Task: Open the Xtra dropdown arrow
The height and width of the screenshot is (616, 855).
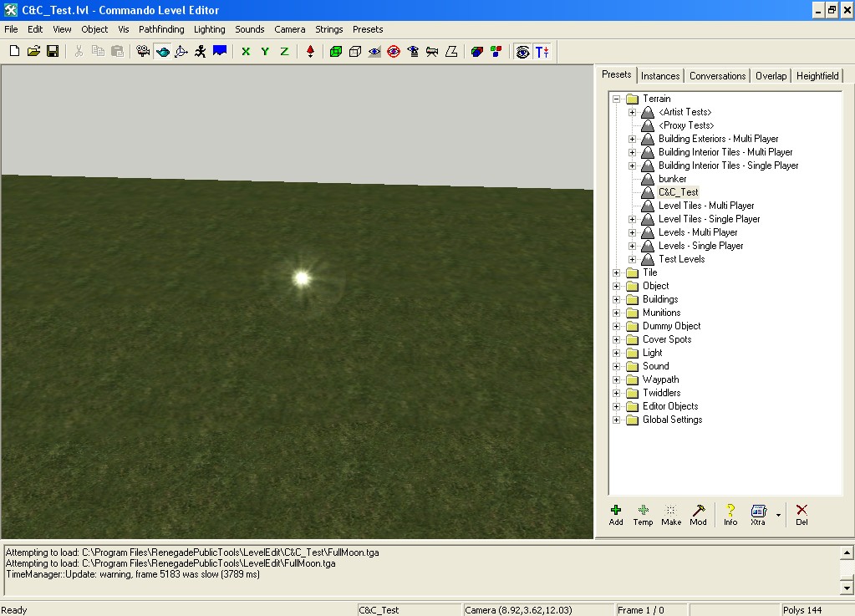Action: [x=778, y=515]
